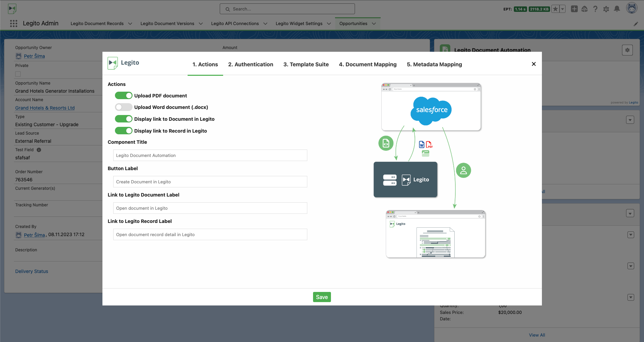Click the green Save button

coord(322,297)
